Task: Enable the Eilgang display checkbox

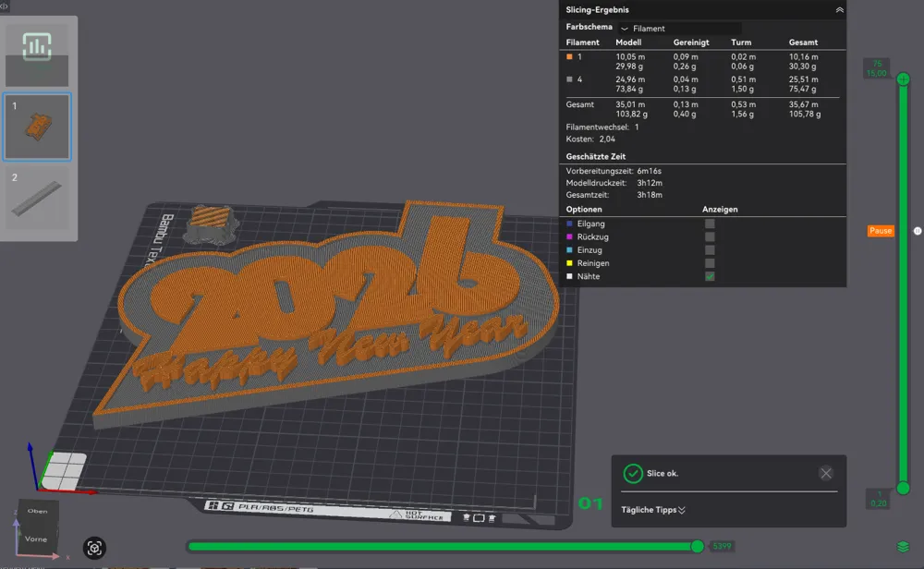Action: (x=710, y=224)
